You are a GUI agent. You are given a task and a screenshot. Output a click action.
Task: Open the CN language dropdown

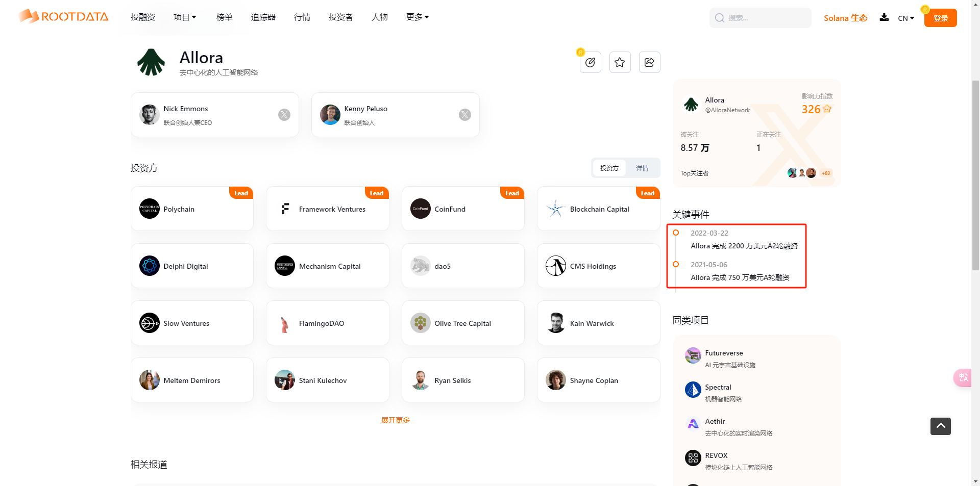906,18
